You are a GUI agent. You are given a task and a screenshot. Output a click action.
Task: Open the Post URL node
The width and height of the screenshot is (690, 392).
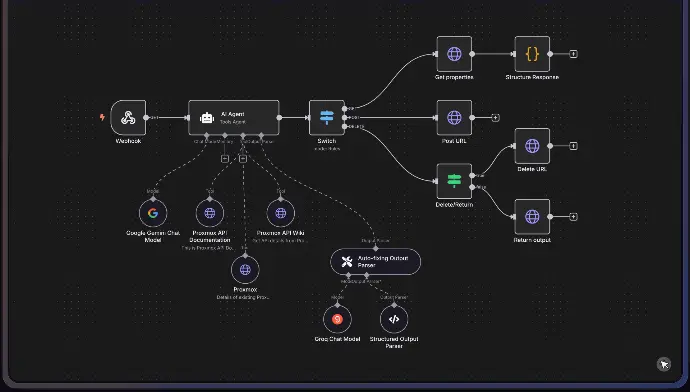click(454, 117)
